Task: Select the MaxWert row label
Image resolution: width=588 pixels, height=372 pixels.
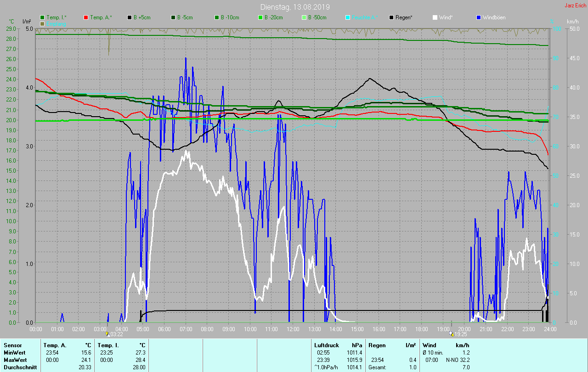Action: coord(14,360)
